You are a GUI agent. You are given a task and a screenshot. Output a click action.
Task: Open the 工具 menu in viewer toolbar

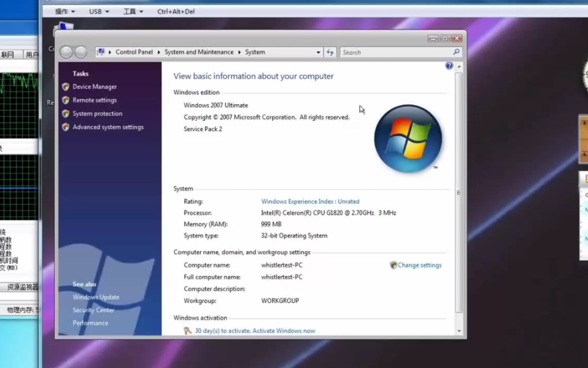[x=133, y=12]
